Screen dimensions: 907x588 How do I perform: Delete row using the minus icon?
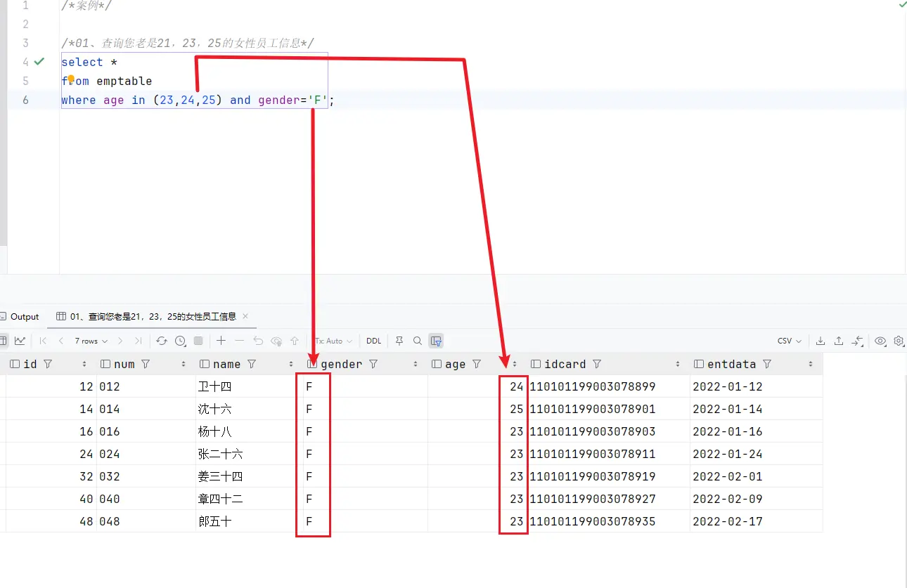pyautogui.click(x=239, y=341)
